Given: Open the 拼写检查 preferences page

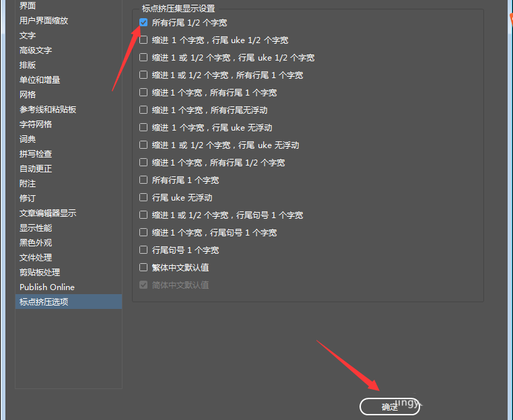Looking at the screenshot, I should click(x=36, y=153).
